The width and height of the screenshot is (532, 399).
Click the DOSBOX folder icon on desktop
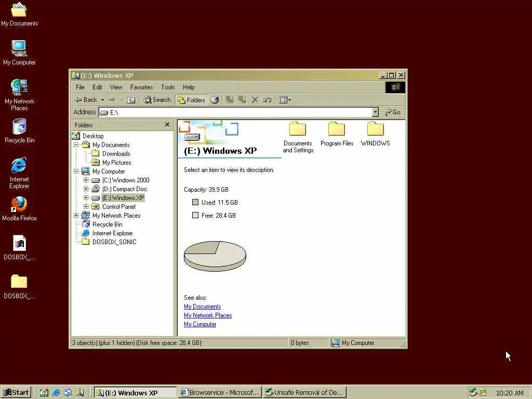pos(19,287)
